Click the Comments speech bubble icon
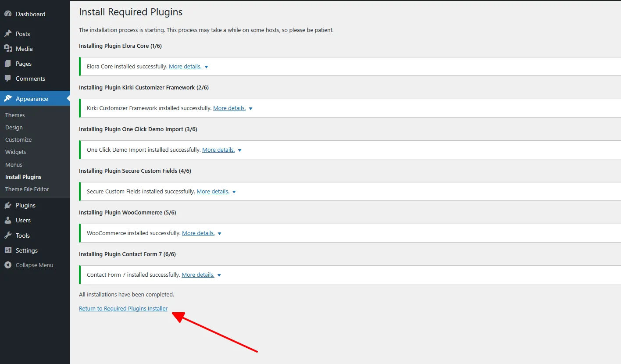621x364 pixels. pyautogui.click(x=8, y=79)
